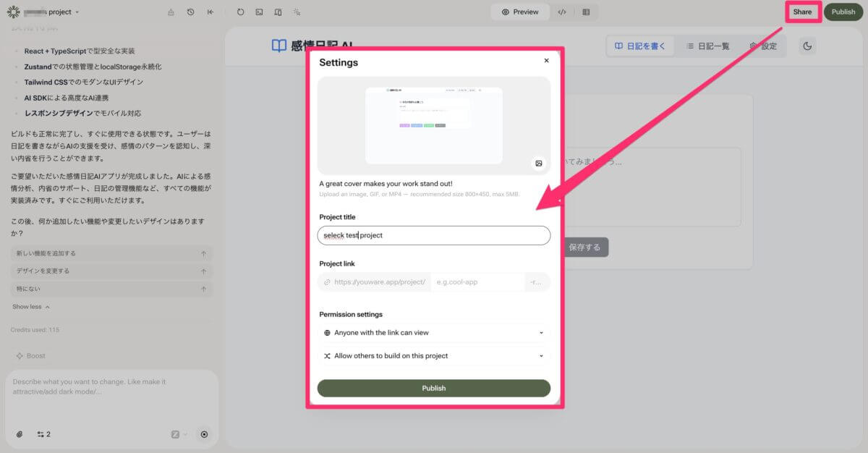Open 'Allow others to build on this project' dropdown
The height and width of the screenshot is (453, 868).
(x=433, y=356)
